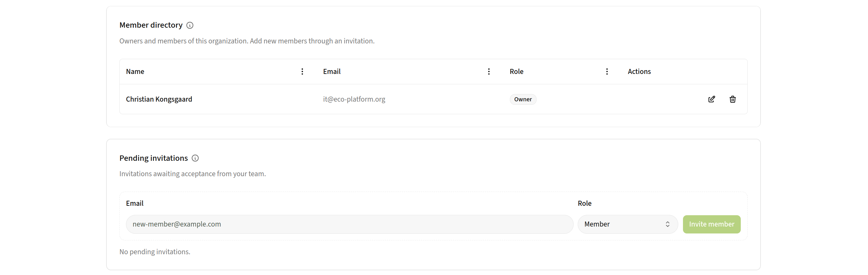Open the Member role dropdown

point(627,224)
